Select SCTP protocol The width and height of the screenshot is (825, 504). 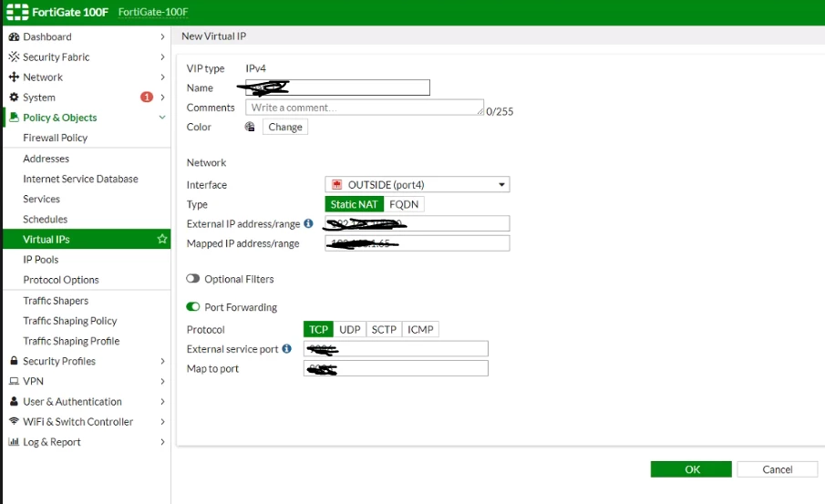(x=384, y=329)
